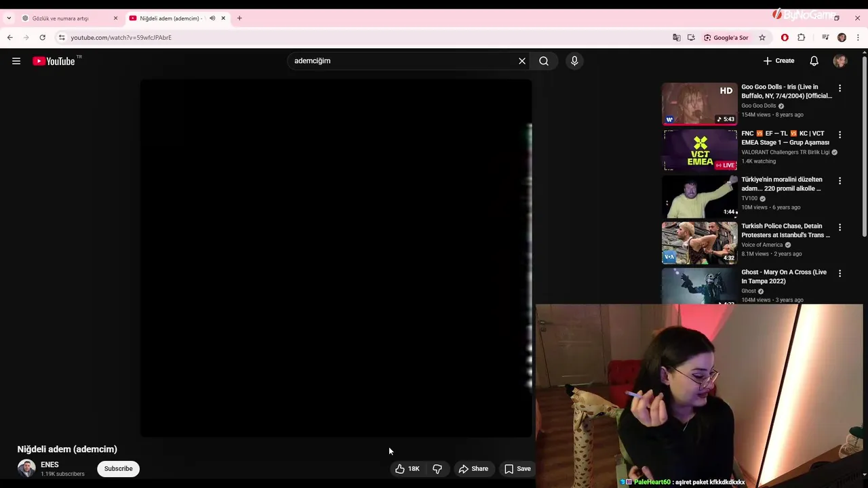Dislike the video with thumbs down
868x488 pixels.
[437, 468]
